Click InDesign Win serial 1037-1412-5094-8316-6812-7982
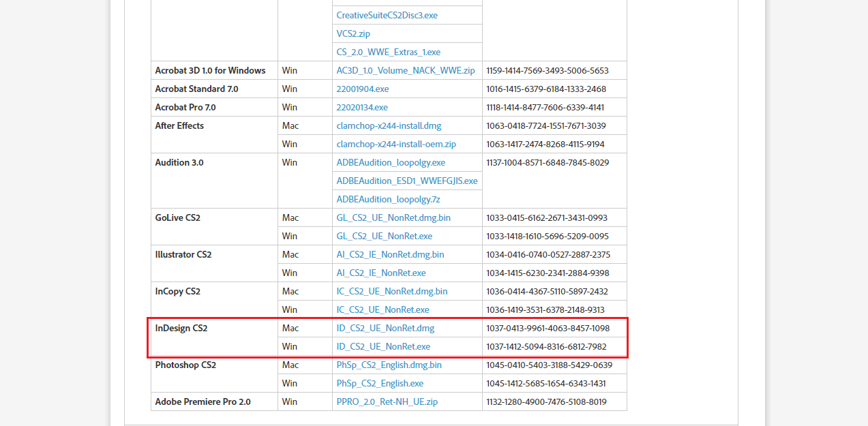The width and height of the screenshot is (868, 426). coord(546,346)
